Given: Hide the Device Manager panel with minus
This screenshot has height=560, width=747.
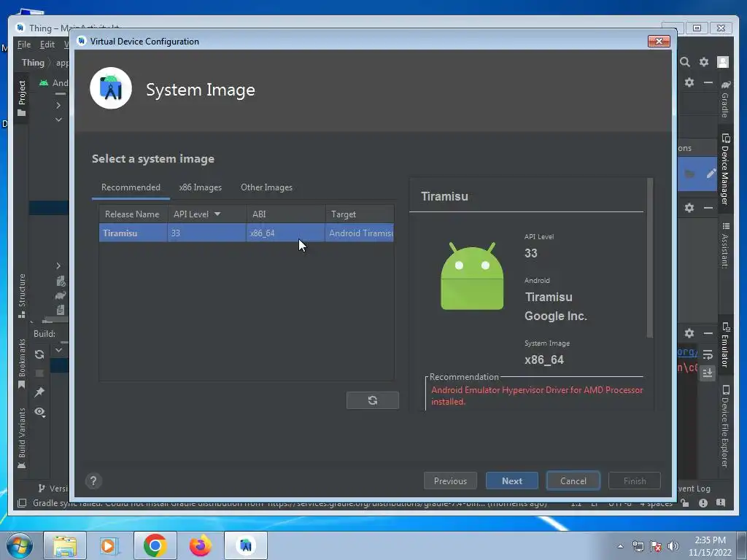Looking at the screenshot, I should [x=708, y=82].
